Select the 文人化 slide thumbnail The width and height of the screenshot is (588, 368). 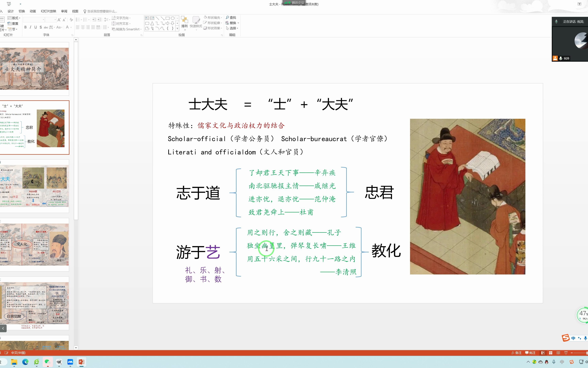(x=34, y=245)
